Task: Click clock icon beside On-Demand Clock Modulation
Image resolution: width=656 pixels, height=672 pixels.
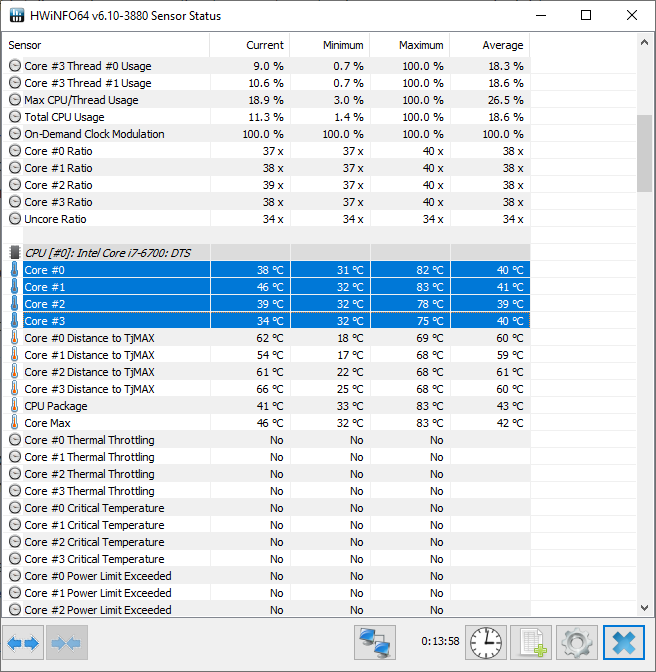Action: click(15, 134)
